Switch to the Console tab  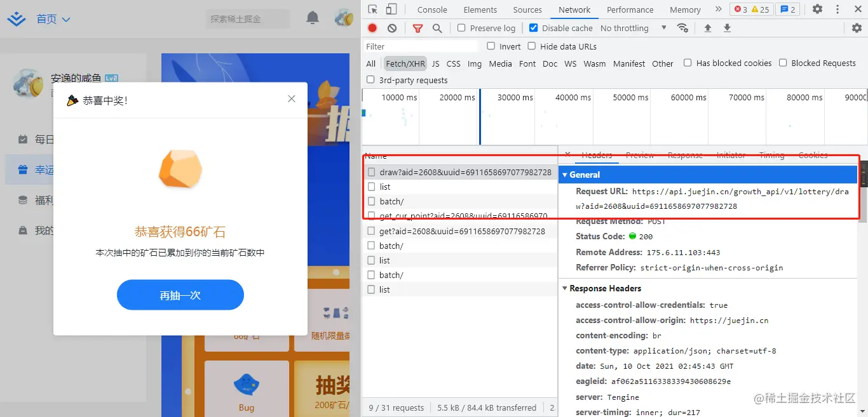coord(431,10)
